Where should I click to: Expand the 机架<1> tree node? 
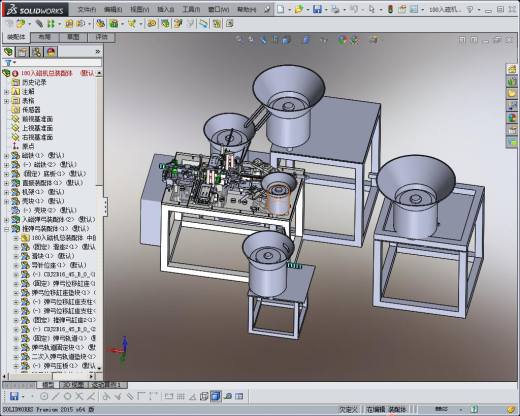(6, 192)
